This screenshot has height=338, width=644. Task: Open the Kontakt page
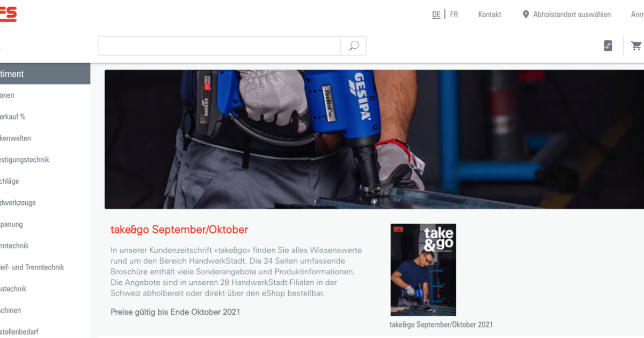tap(489, 14)
